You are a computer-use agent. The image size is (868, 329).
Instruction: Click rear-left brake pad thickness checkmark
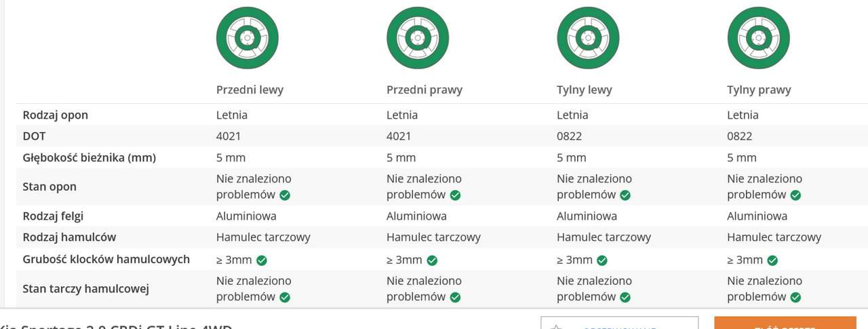pos(602,260)
